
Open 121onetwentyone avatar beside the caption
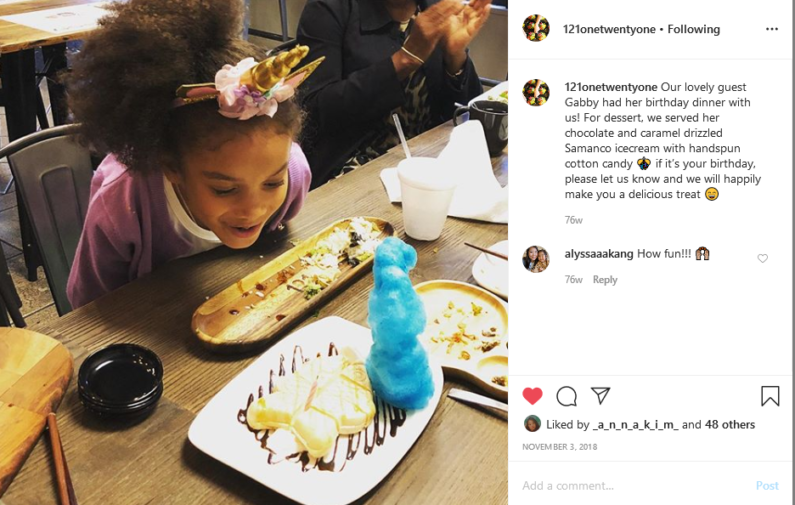coord(536,93)
